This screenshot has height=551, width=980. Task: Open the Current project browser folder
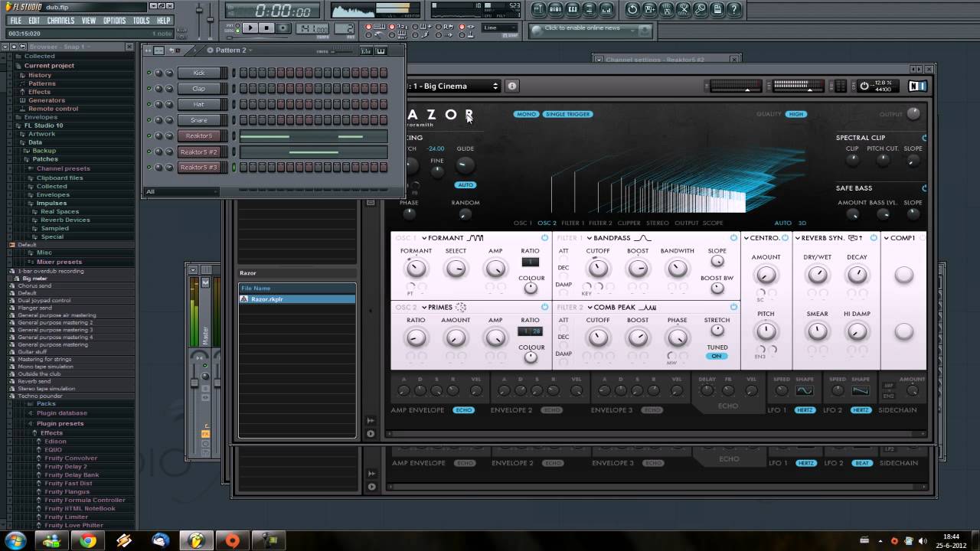[49, 66]
